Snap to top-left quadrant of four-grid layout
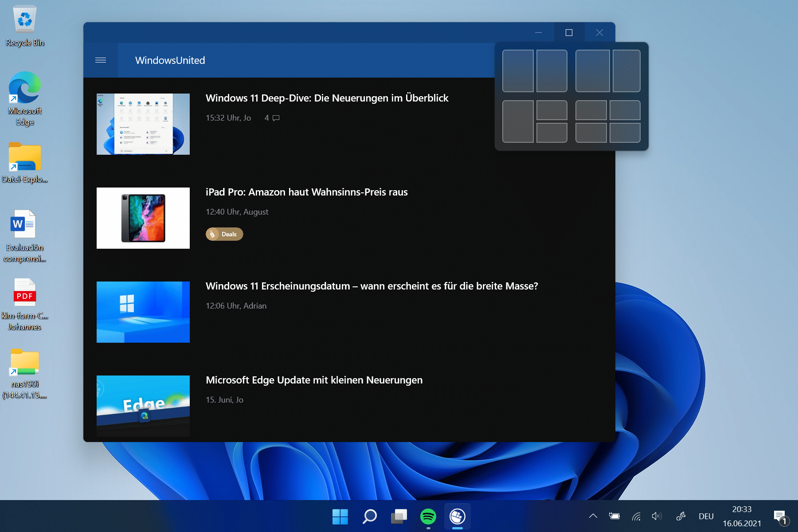 [591, 110]
